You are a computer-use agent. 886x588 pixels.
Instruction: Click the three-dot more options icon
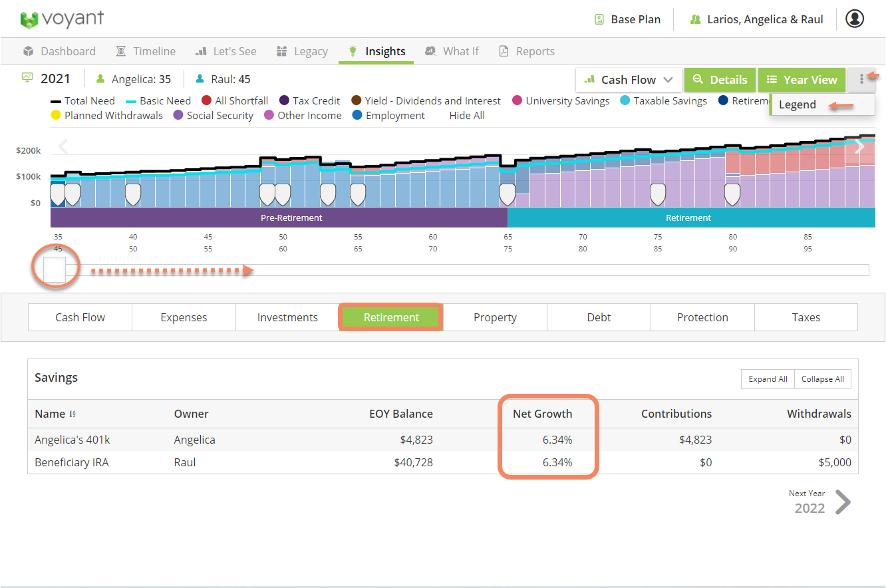tap(861, 80)
